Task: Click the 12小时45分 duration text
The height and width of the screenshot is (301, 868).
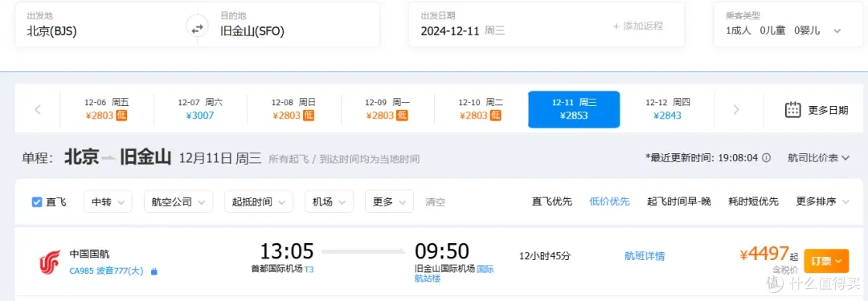Action: coord(545,256)
